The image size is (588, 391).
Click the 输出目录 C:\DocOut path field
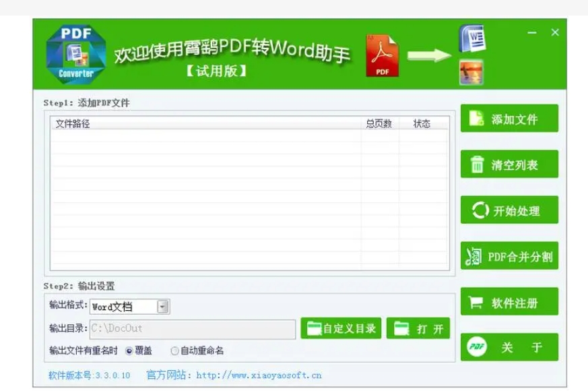point(193,329)
